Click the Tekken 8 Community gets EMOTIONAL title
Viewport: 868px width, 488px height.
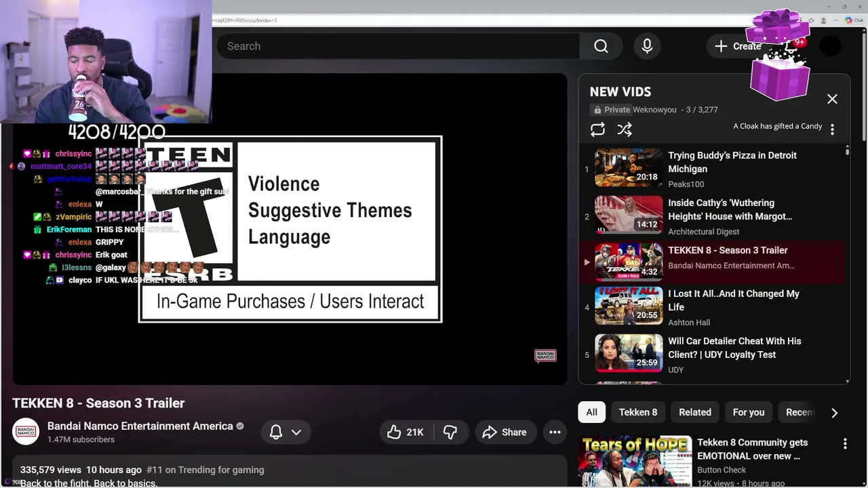point(752,449)
